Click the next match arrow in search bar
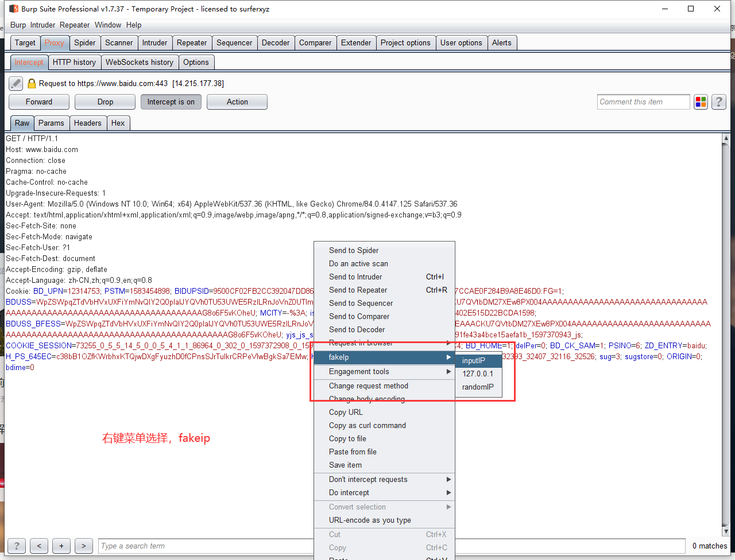Image resolution: width=735 pixels, height=560 pixels. point(83,546)
